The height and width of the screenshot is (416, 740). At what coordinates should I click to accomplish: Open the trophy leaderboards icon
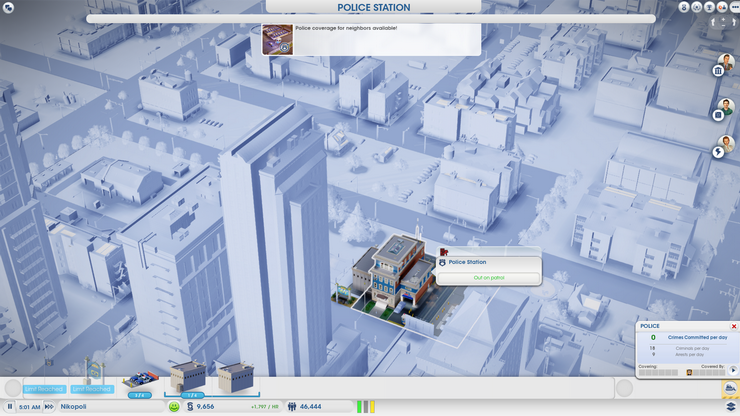click(709, 7)
